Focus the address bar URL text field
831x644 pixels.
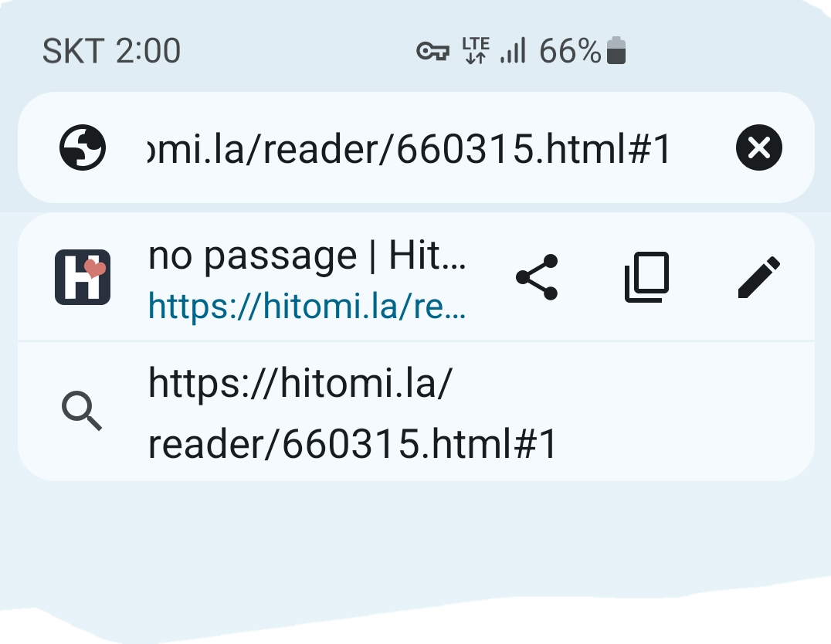click(408, 149)
